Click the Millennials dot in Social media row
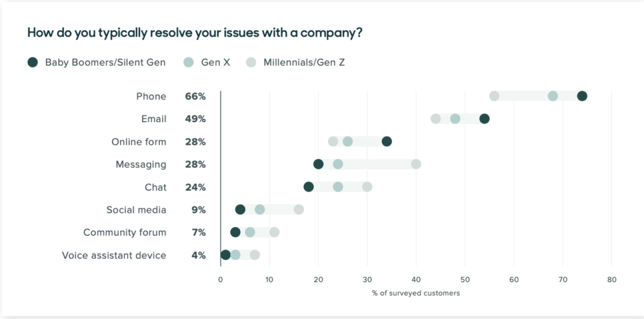The image size is (644, 319). pos(299,210)
